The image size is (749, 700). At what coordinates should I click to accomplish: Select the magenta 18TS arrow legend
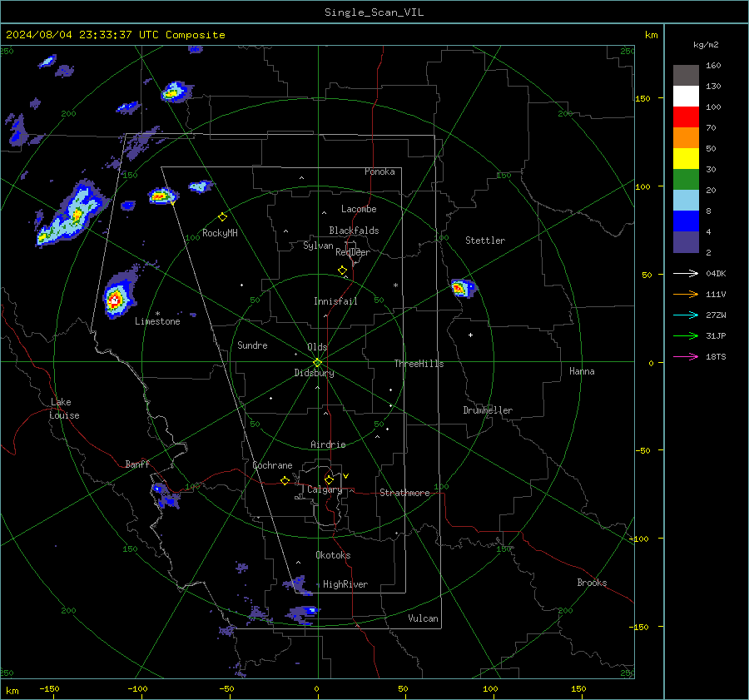click(x=686, y=356)
